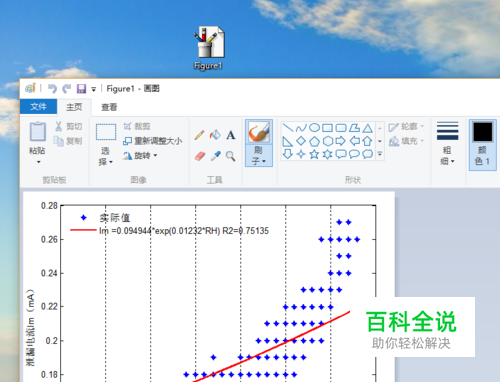Screen dimensions: 500x382
Task: Select the Text tool
Action: pos(231,135)
